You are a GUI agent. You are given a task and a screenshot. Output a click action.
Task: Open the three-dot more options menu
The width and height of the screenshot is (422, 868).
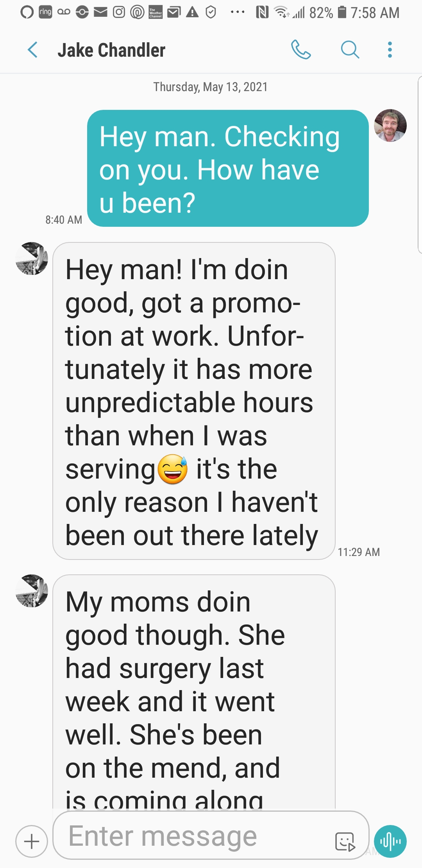[390, 50]
